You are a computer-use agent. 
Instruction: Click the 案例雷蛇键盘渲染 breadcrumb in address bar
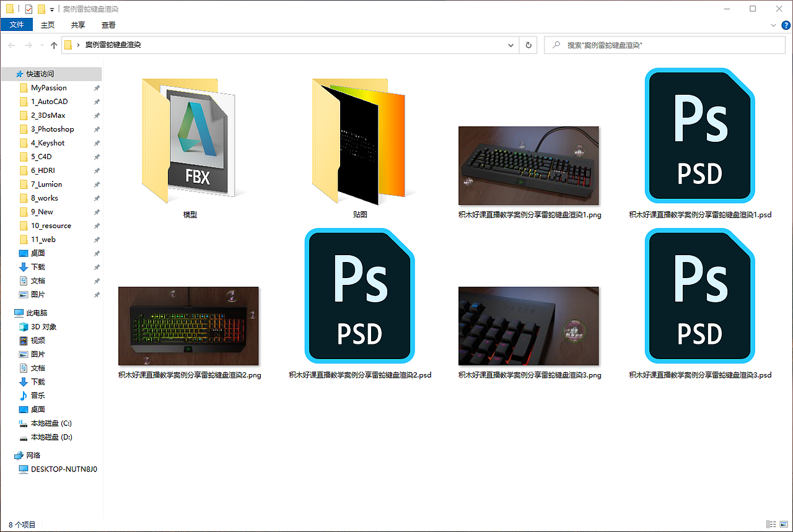113,45
